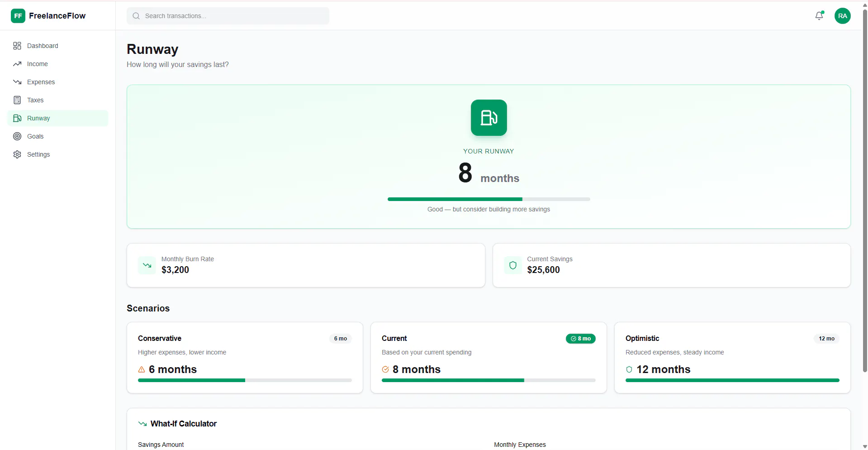Viewport: 868px width, 450px height.
Task: Click 'Higher expenses, lower income' description
Action: [182, 352]
